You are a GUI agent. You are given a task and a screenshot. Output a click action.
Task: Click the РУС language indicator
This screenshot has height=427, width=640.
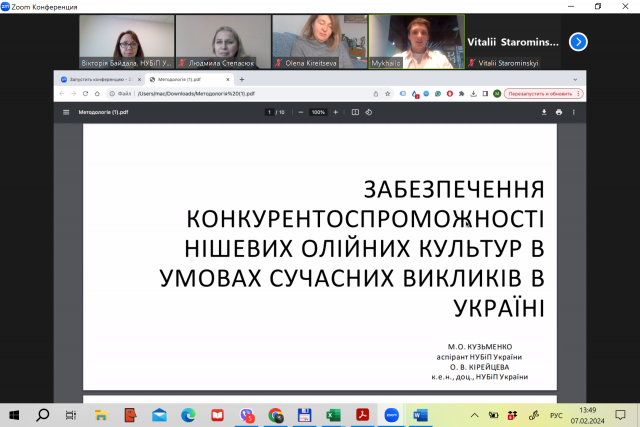pos(556,416)
